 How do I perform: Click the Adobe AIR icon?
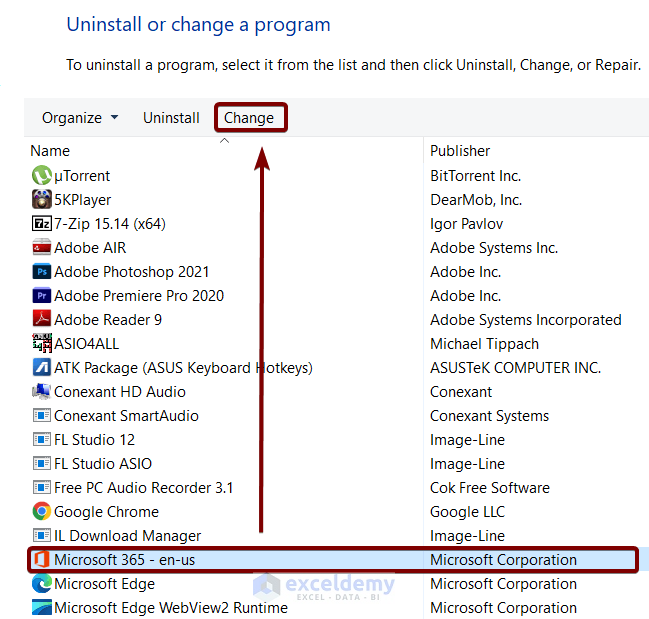click(x=42, y=247)
